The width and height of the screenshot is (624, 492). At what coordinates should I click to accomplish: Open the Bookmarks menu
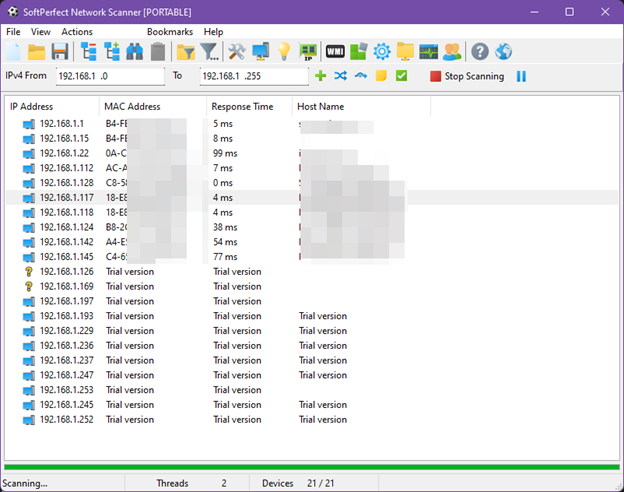point(169,32)
